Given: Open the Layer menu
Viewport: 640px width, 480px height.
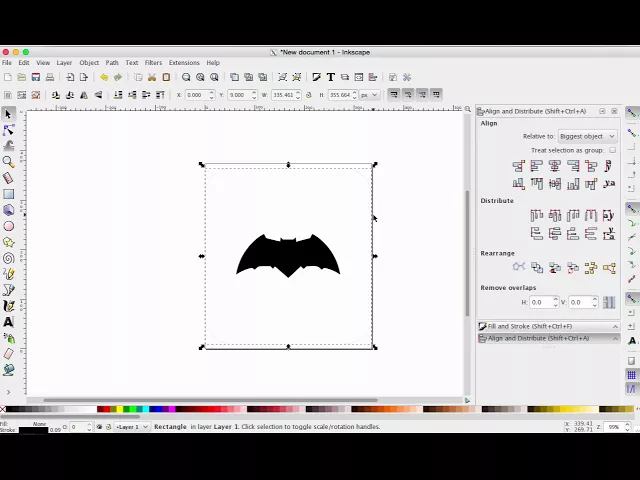Looking at the screenshot, I should click(x=64, y=62).
